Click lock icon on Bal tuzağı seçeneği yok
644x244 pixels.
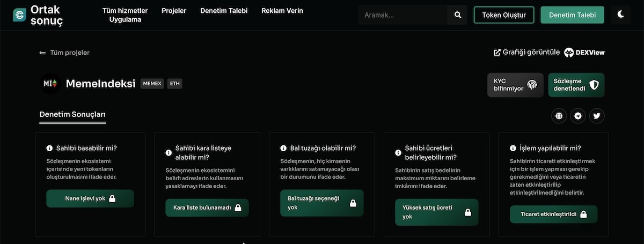pyautogui.click(x=353, y=203)
